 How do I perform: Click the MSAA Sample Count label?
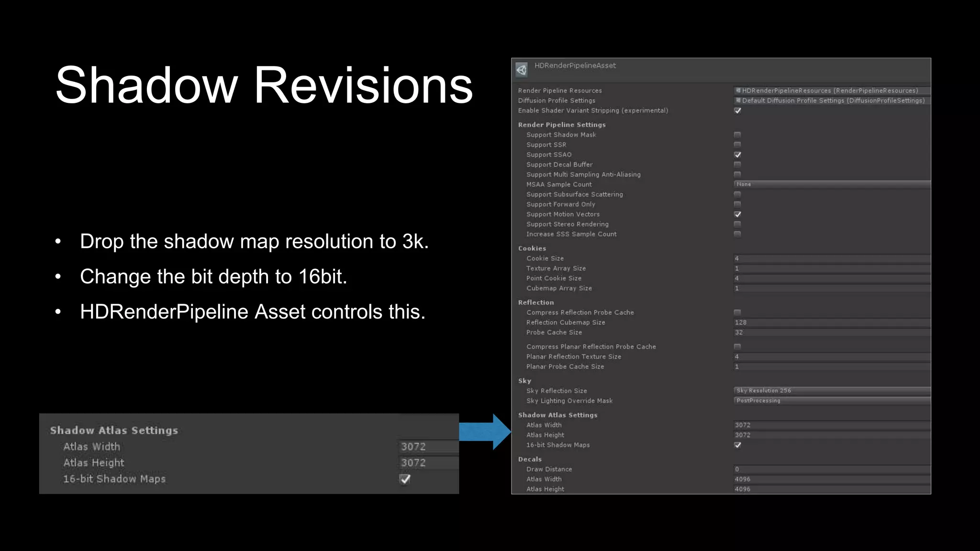point(559,185)
